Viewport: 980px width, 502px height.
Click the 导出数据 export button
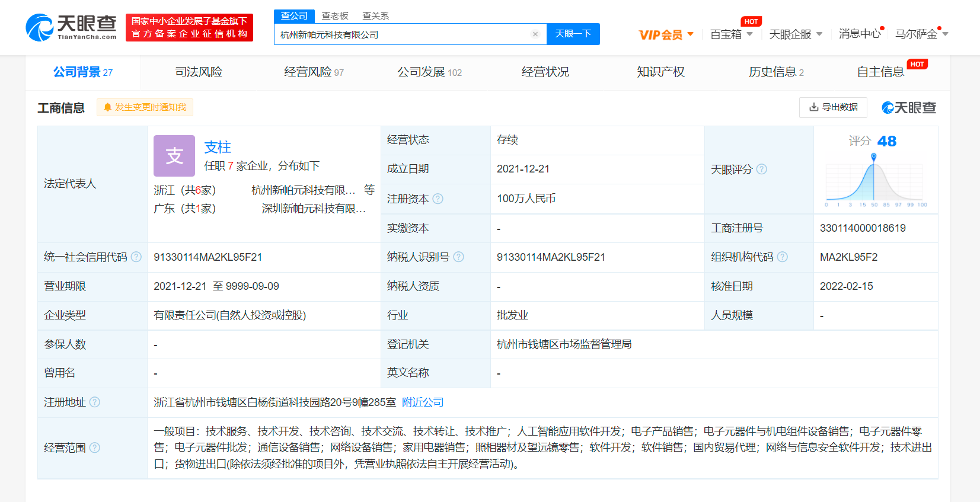[833, 107]
